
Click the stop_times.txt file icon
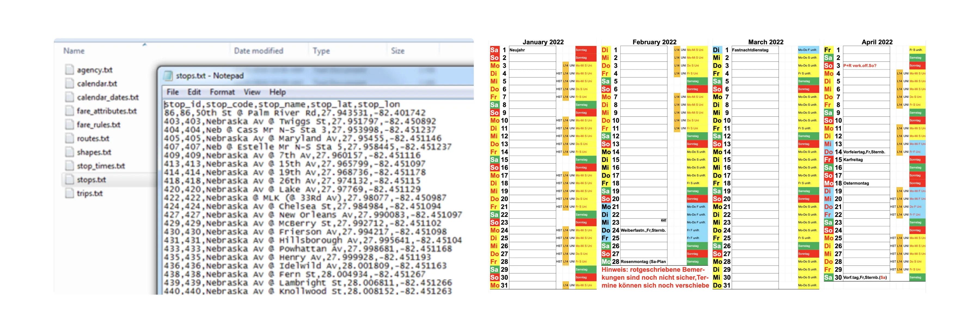click(x=69, y=165)
